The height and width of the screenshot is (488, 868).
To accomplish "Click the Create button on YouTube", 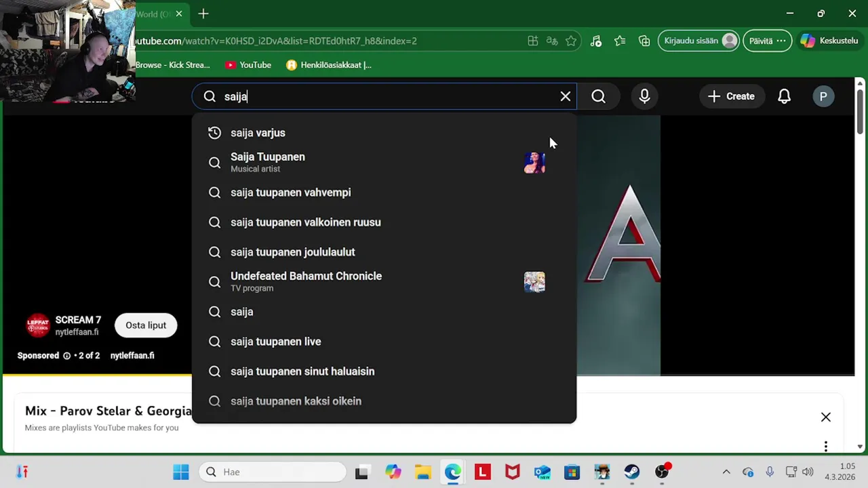I will click(731, 96).
